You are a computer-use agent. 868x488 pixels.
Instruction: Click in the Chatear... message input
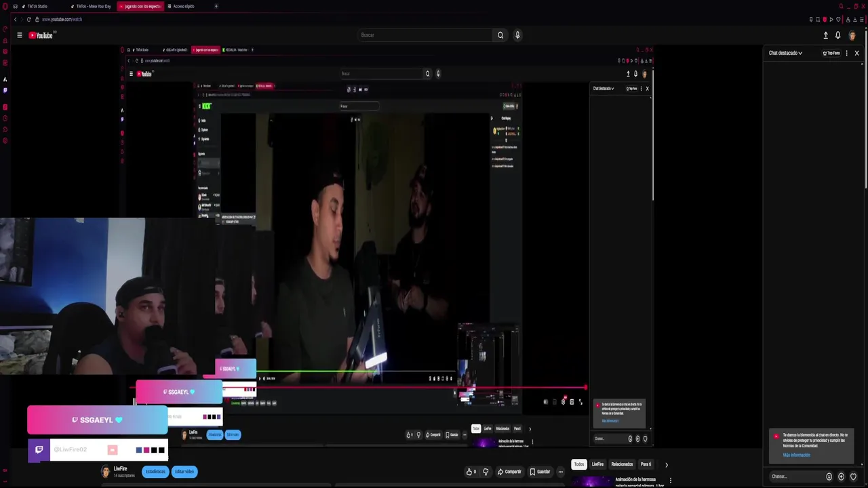(795, 476)
